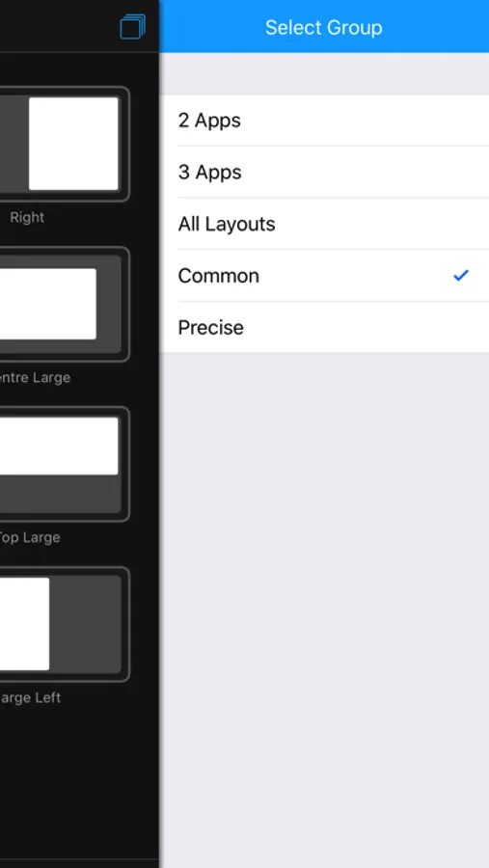489x868 pixels.
Task: Click the blue checkmark beside Common
Action: tap(461, 275)
